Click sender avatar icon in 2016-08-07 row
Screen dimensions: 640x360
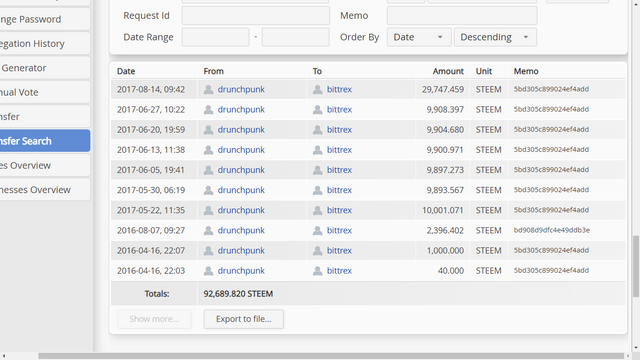[208, 231]
